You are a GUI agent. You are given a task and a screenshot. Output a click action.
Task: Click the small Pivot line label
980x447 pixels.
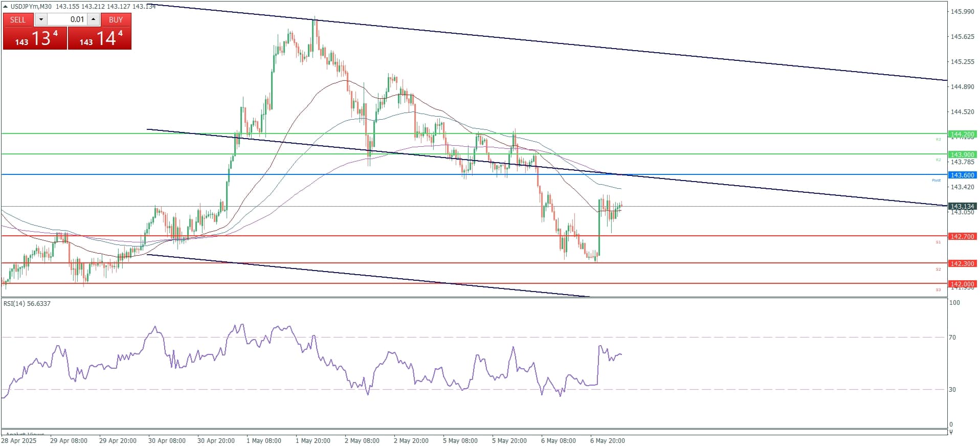pyautogui.click(x=937, y=181)
